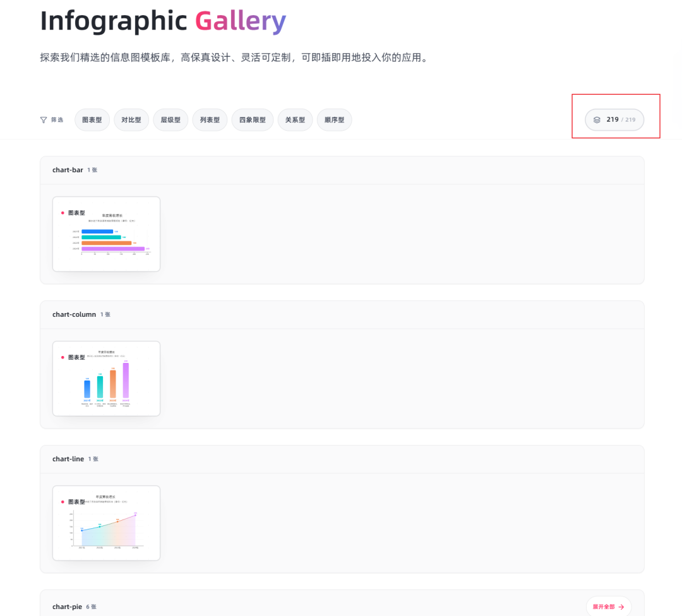Filter by 关系型 templates

coord(296,120)
